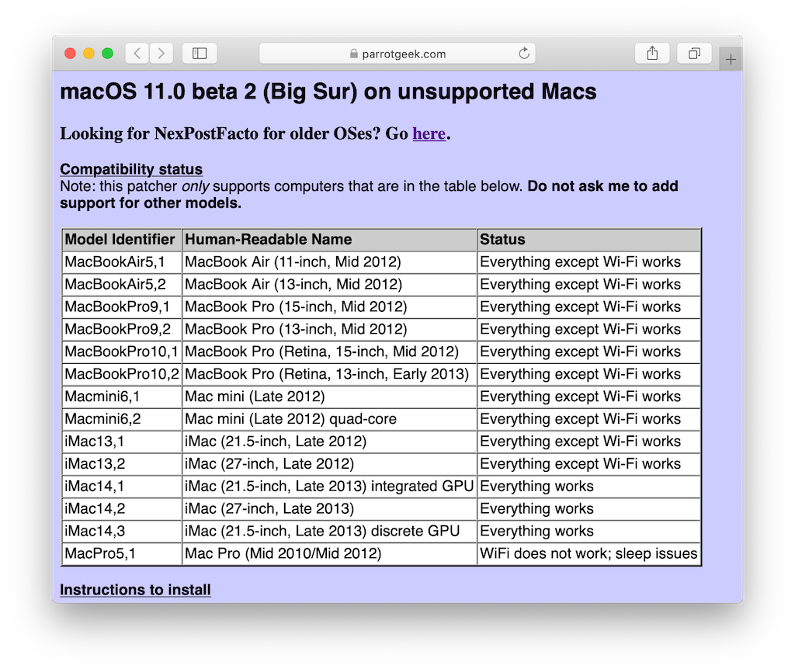Go back with Safari's back arrow
Viewport: 795px width, 672px height.
coord(137,54)
